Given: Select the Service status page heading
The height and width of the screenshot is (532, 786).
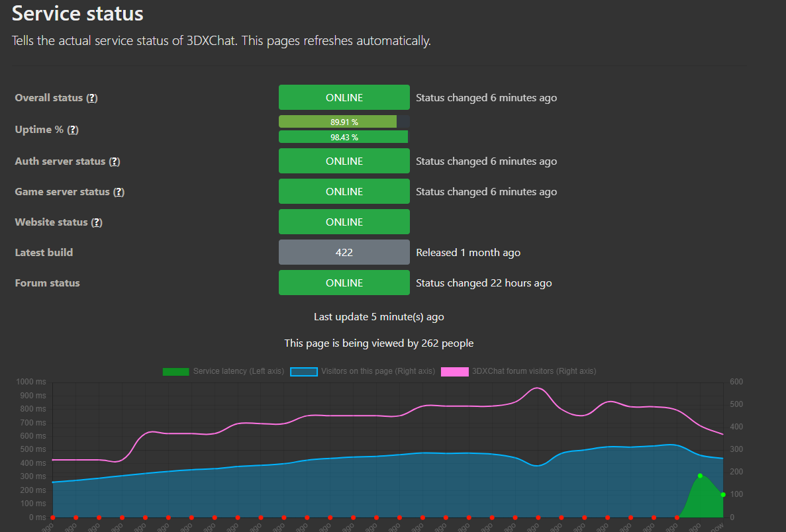Looking at the screenshot, I should click(77, 13).
